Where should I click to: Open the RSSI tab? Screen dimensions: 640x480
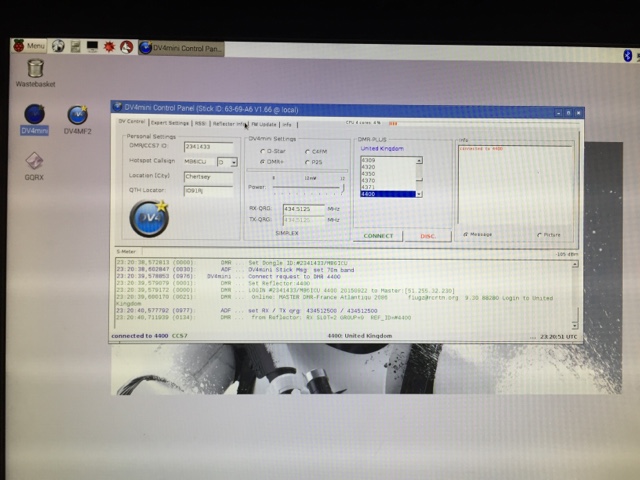point(200,123)
